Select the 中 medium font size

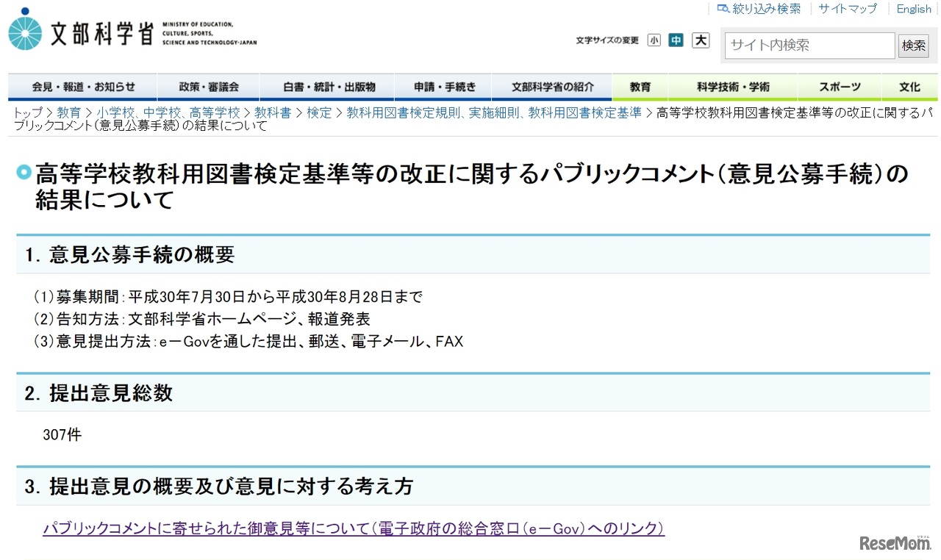pyautogui.click(x=676, y=40)
